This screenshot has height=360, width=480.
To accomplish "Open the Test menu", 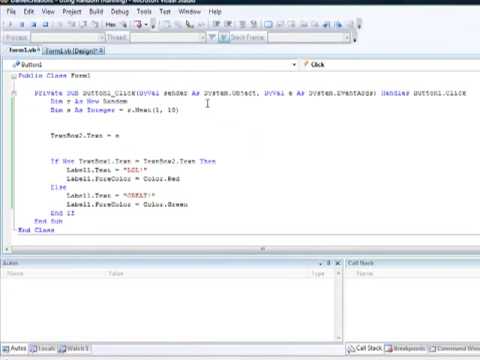I will coord(165,12).
